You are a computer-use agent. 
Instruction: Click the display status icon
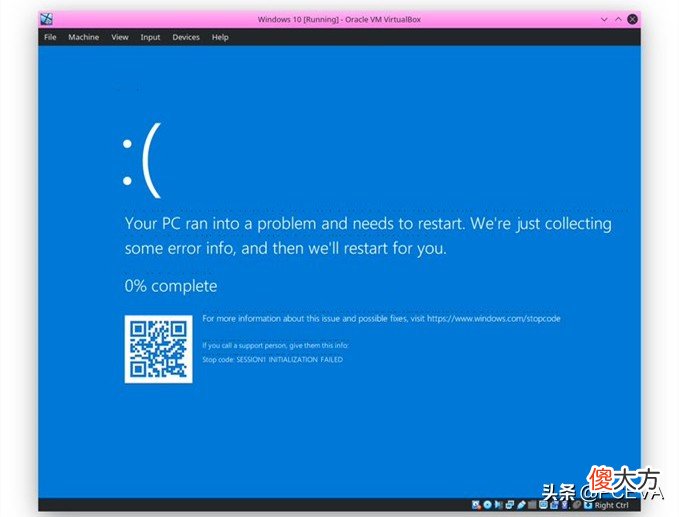[x=543, y=505]
